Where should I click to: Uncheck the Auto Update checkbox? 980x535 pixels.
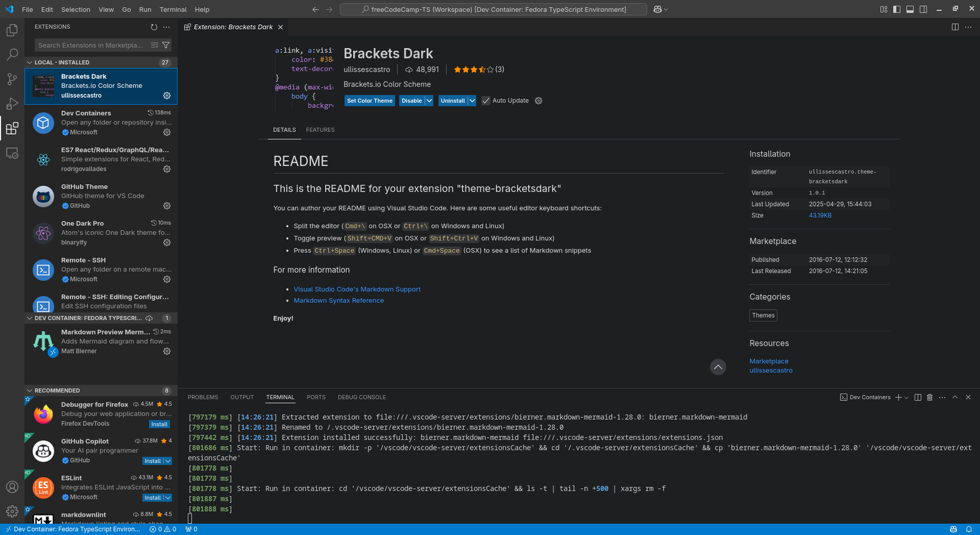click(x=486, y=100)
